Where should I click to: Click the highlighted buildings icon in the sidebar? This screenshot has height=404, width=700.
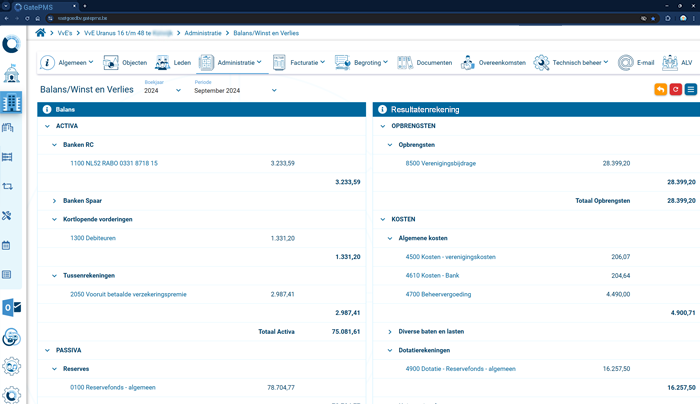(11, 102)
